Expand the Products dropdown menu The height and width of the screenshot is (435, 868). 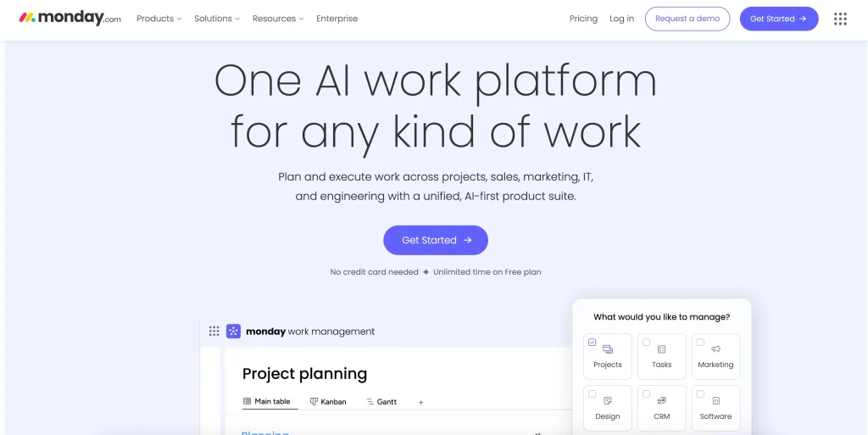point(159,19)
